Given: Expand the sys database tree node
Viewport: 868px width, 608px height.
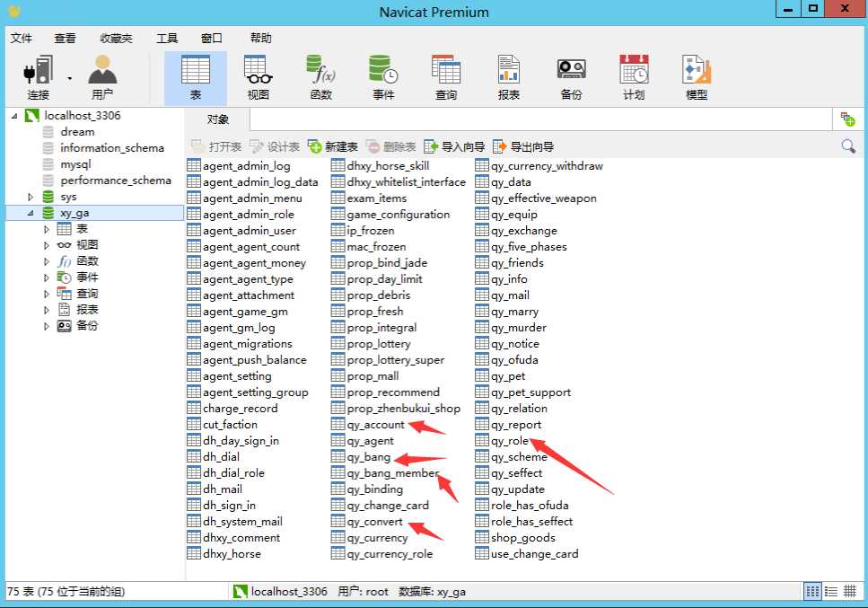Looking at the screenshot, I should tap(31, 197).
